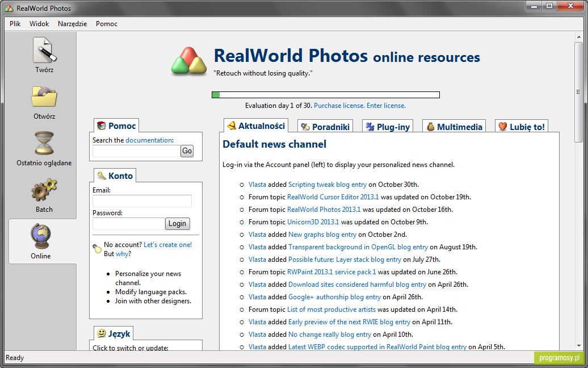Click the vertical scrollbar thumb
Image resolution: width=588 pixels, height=368 pixels.
[578, 92]
